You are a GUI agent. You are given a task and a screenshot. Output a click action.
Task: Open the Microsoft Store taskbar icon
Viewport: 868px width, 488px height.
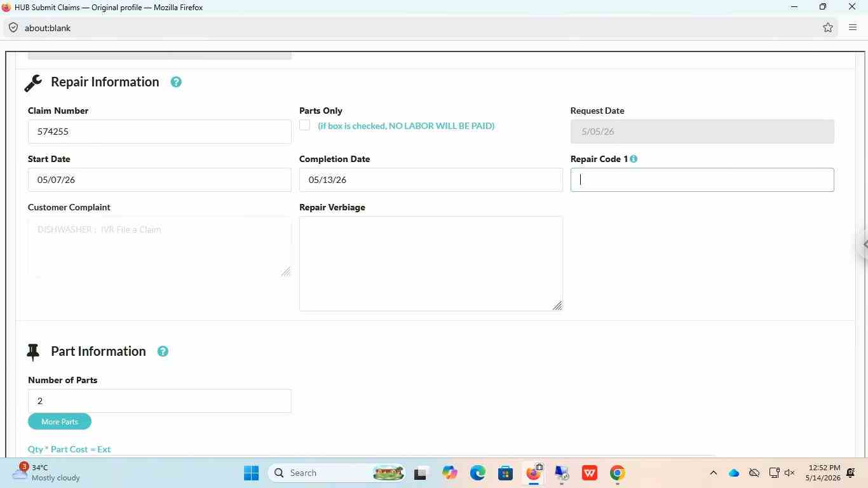click(506, 473)
